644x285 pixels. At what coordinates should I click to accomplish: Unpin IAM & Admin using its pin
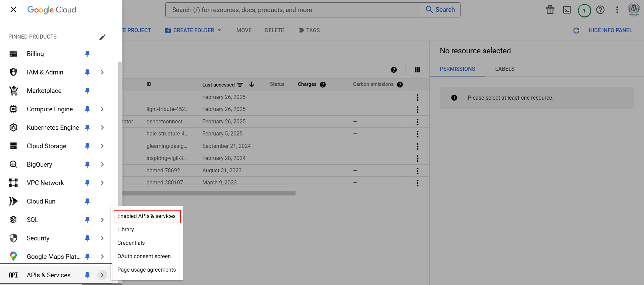(87, 72)
